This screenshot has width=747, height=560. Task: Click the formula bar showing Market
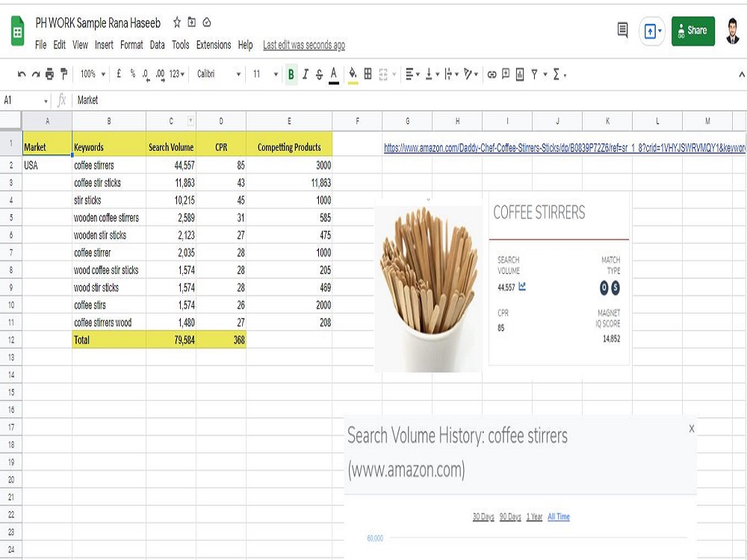409,100
